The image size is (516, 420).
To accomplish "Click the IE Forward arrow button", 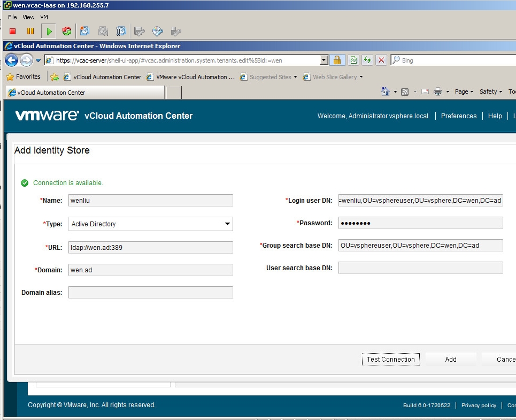I will pos(26,60).
